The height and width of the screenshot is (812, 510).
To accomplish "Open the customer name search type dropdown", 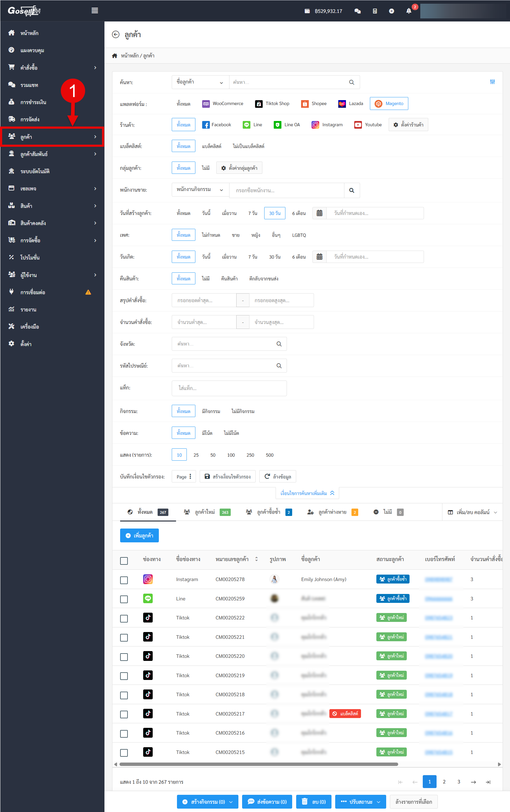I will pyautogui.click(x=200, y=82).
